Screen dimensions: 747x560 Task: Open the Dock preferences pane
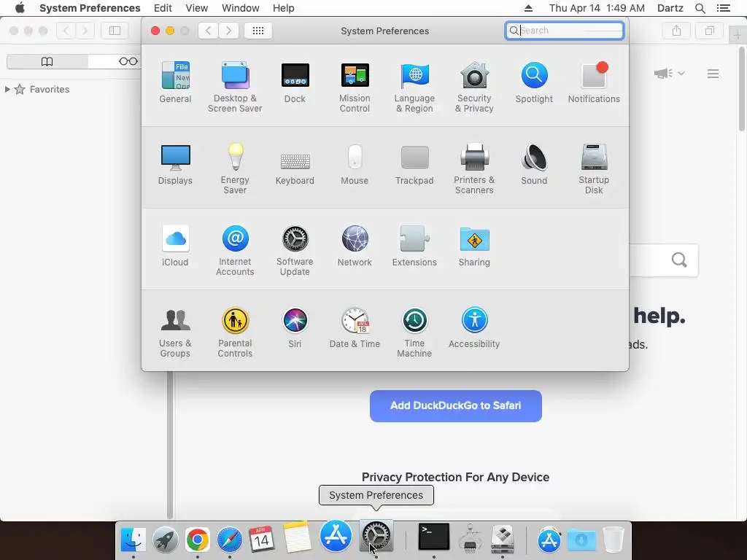click(x=295, y=82)
